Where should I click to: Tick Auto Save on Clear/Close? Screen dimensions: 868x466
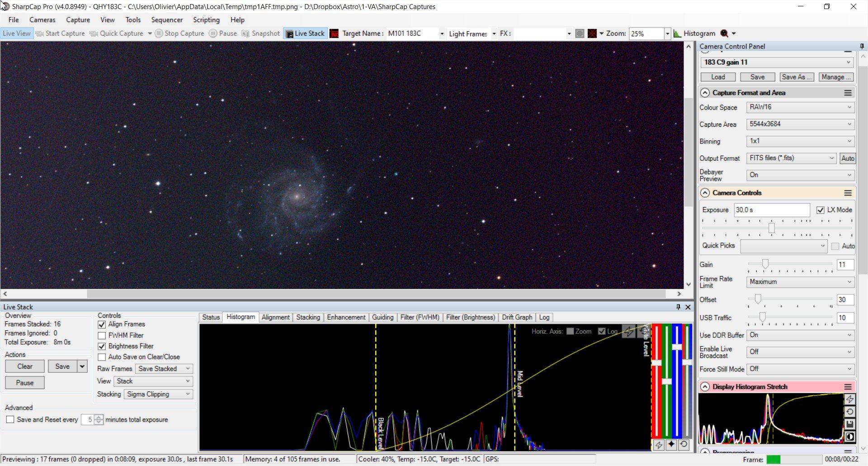click(x=102, y=357)
